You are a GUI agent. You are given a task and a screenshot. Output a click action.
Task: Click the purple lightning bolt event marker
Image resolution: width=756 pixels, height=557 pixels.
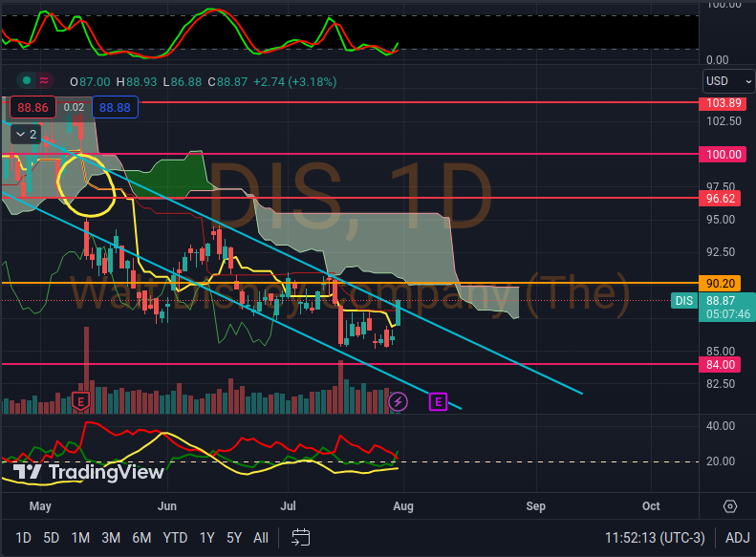coord(399,401)
